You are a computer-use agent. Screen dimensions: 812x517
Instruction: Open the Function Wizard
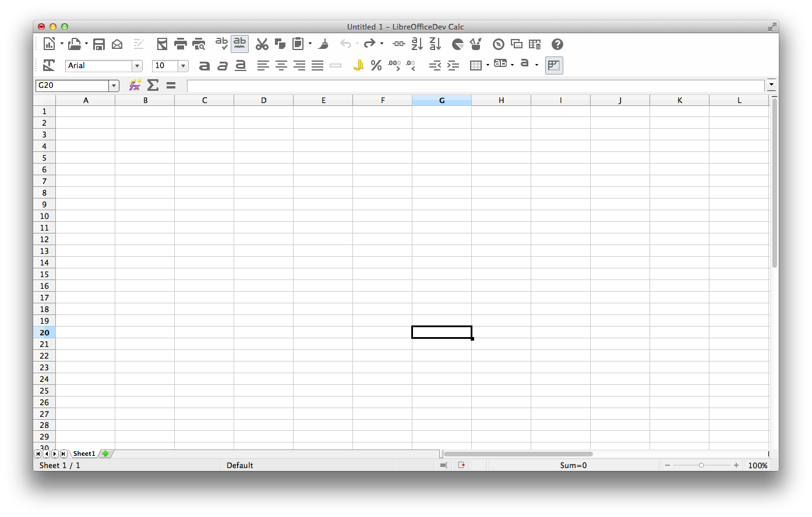[x=135, y=86]
